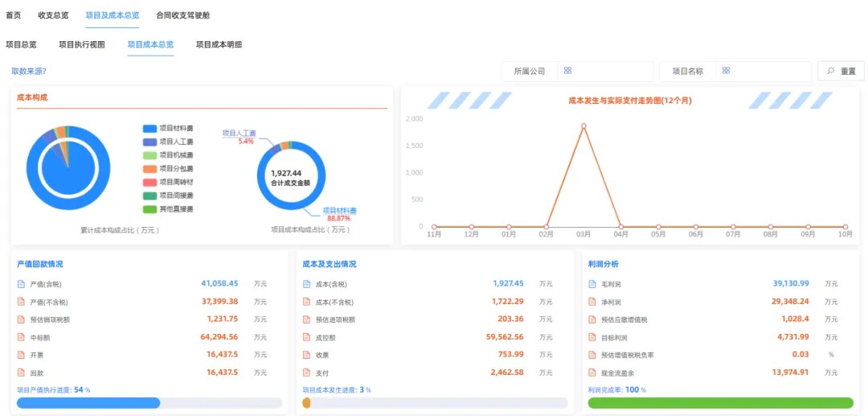Click the 开票 document icon
868x416 pixels.
(21, 355)
